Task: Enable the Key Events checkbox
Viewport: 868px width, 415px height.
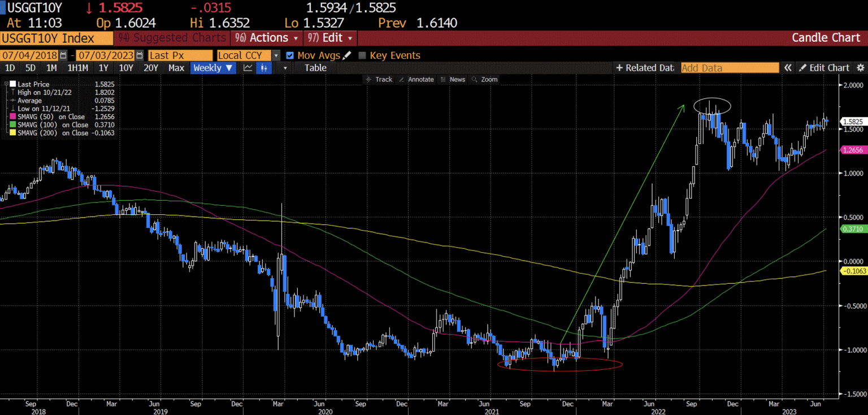Action: point(362,55)
